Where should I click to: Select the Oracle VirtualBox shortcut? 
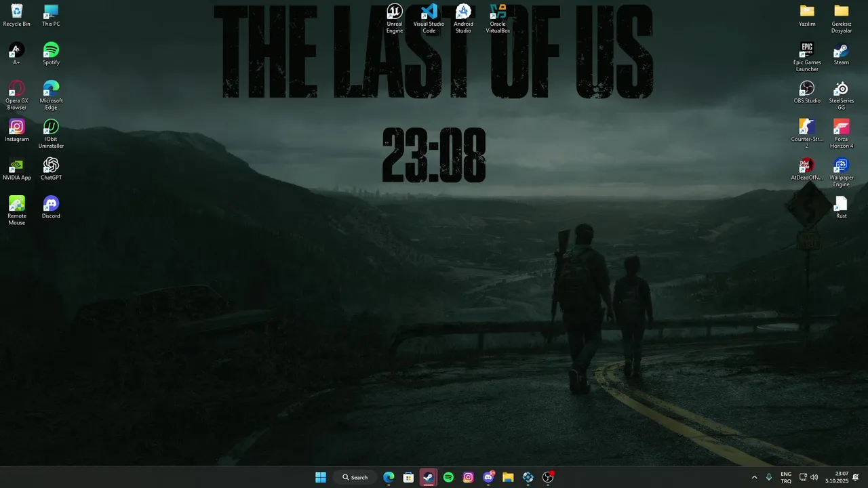point(498,18)
